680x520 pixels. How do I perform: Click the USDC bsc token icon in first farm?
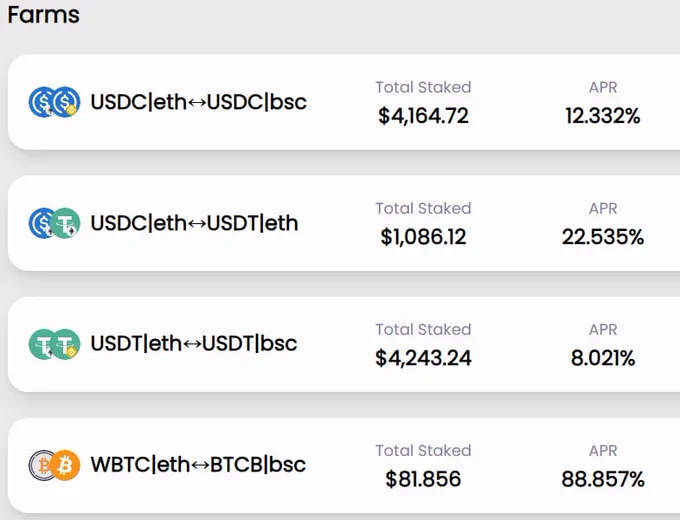point(65,102)
